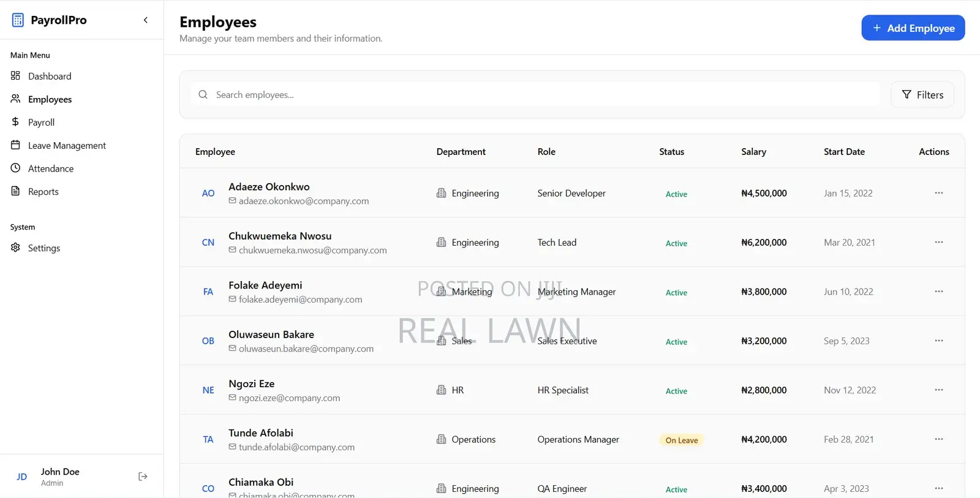This screenshot has width=980, height=498.
Task: Collapse the sidebar with the chevron arrow
Action: (146, 20)
